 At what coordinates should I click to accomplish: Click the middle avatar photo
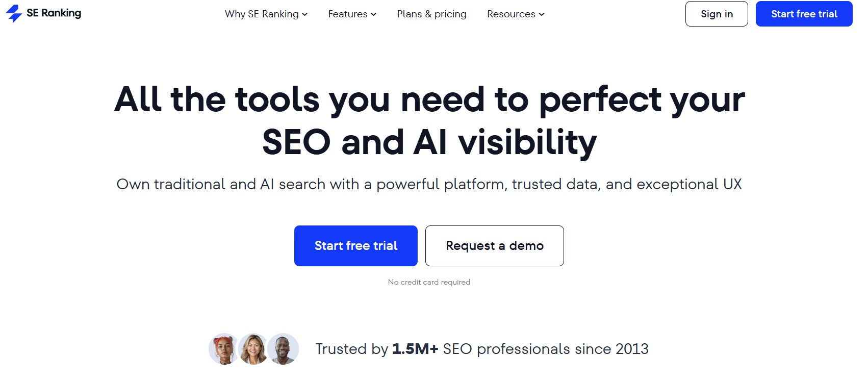[x=253, y=349]
